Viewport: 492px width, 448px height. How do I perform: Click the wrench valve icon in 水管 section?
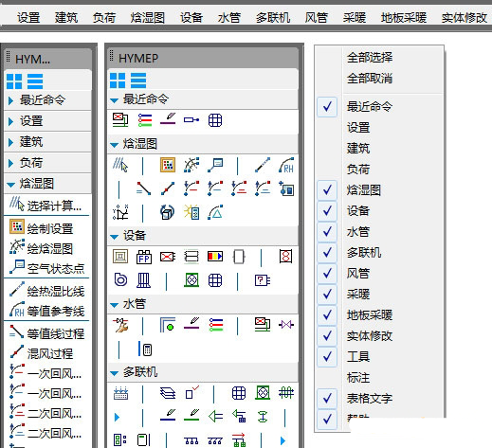tap(121, 325)
